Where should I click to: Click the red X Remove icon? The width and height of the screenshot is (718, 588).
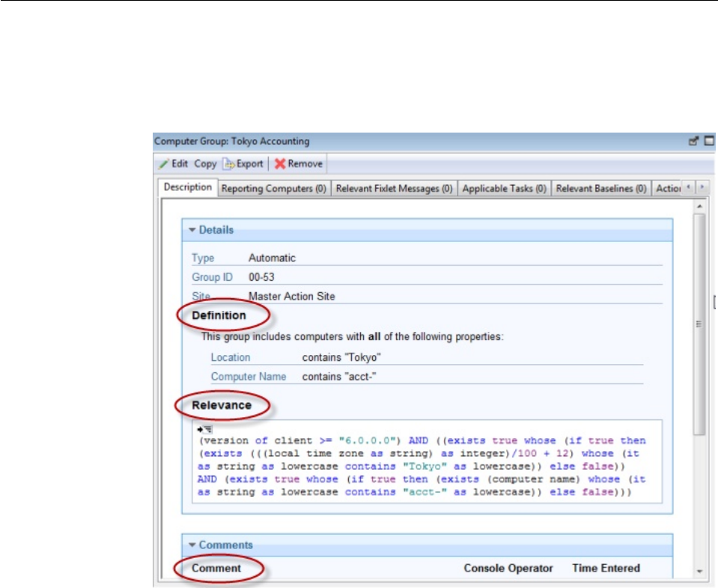280,164
